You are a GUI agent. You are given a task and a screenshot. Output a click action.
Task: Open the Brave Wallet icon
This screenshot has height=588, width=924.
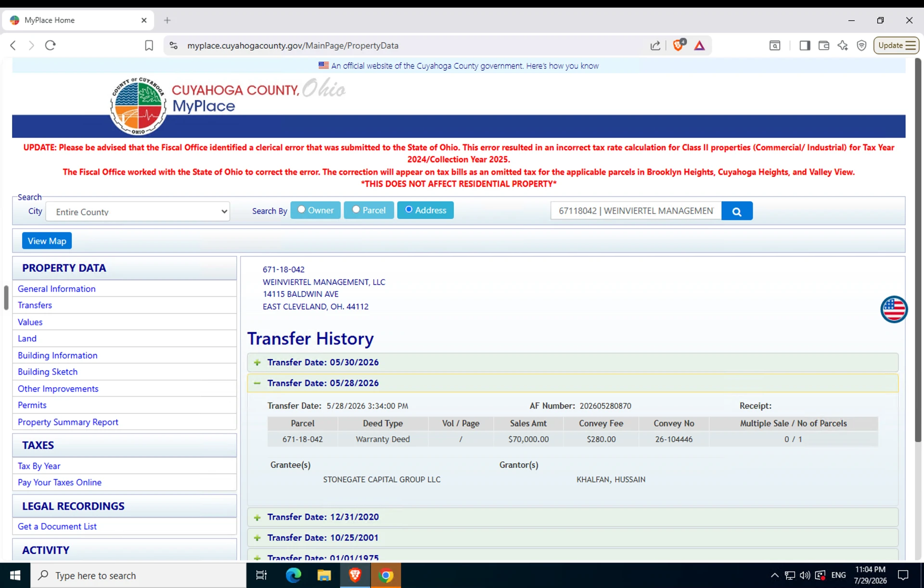click(823, 45)
